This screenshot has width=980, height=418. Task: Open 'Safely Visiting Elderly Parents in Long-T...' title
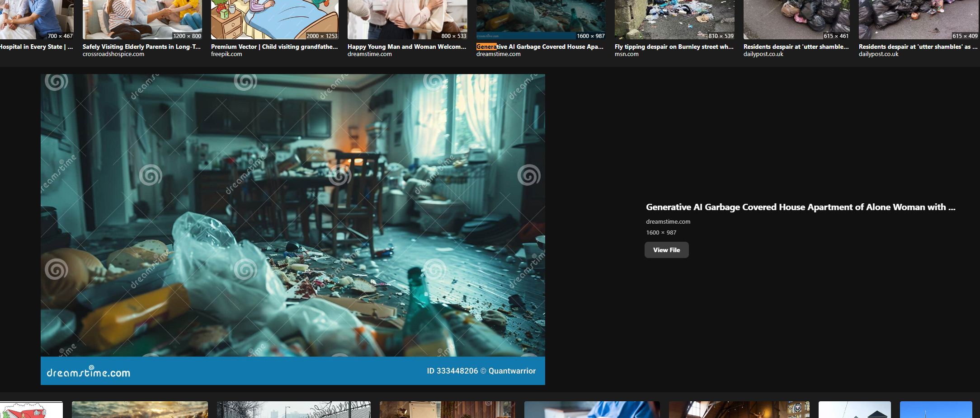[142, 47]
